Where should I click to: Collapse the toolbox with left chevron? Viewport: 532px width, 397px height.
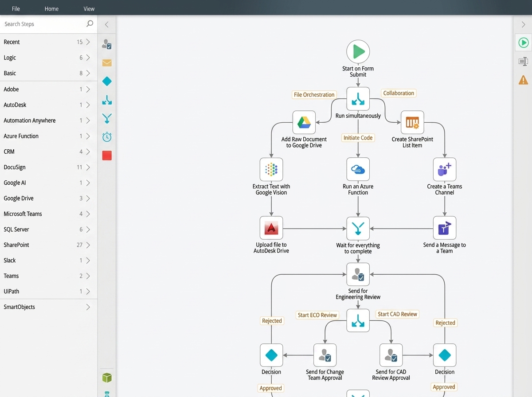coord(107,24)
